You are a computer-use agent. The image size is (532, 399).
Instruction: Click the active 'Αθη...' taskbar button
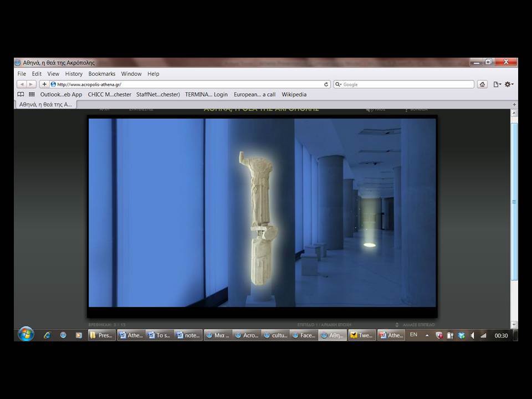click(x=333, y=335)
